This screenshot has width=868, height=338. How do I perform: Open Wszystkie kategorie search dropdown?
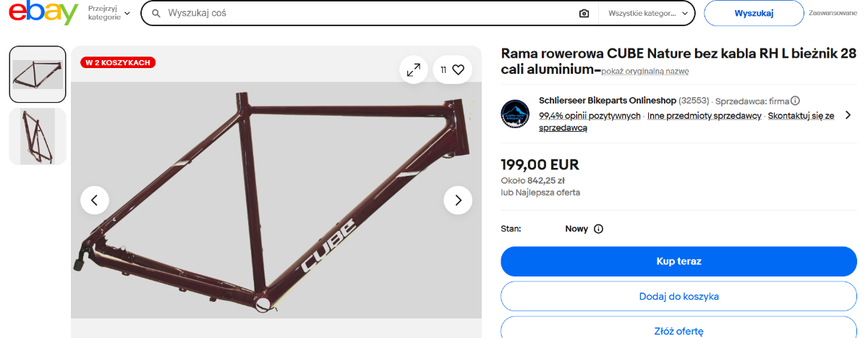pos(647,13)
